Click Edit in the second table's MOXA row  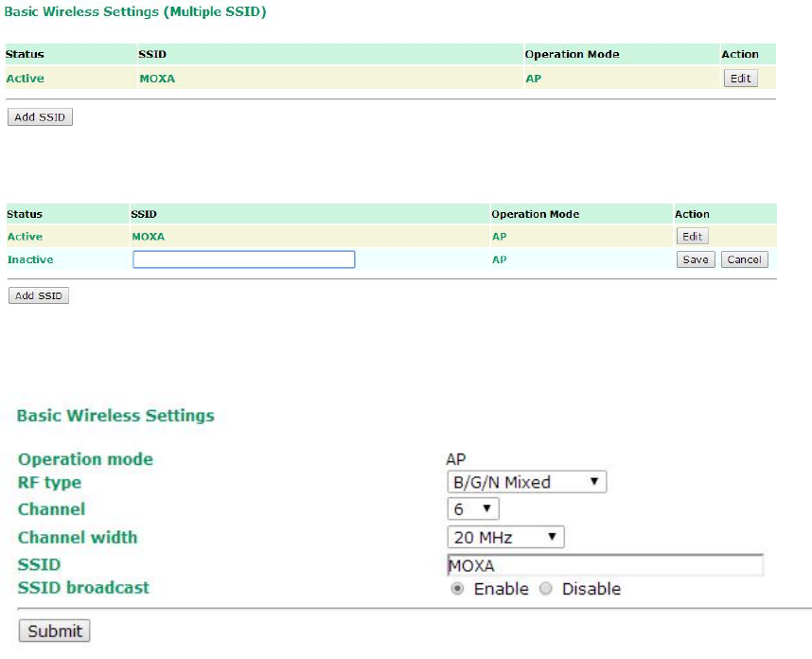tap(693, 237)
